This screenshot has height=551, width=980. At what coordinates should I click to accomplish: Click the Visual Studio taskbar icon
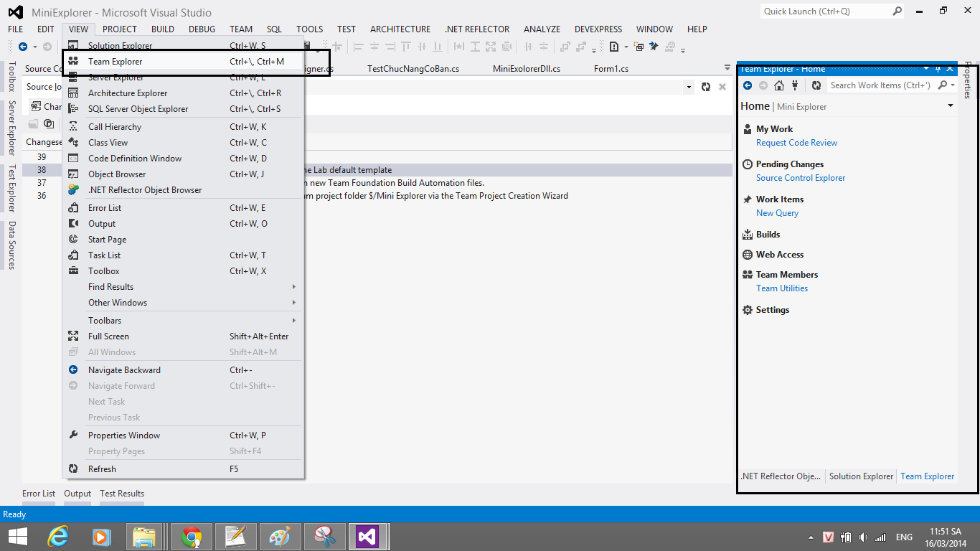[x=367, y=537]
